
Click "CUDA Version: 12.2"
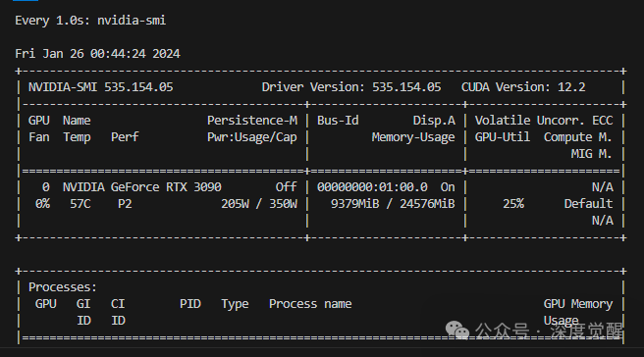[x=523, y=87]
